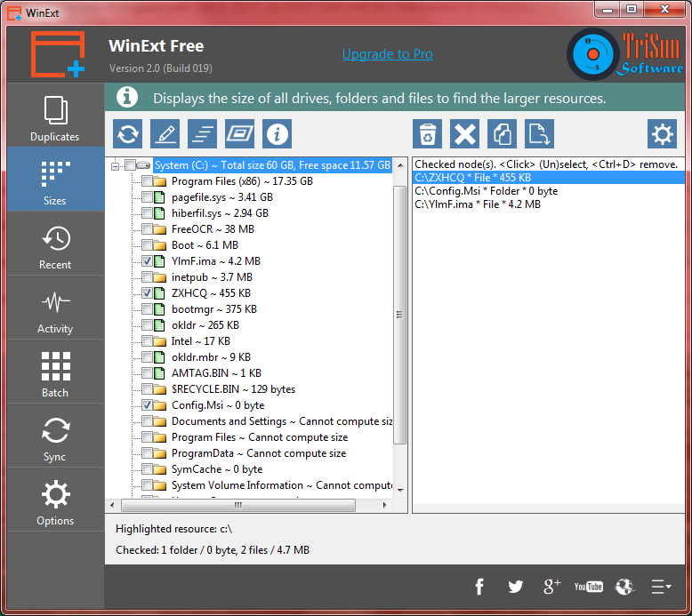Click the Upgrade to Pro link
This screenshot has height=616, width=692.
pyautogui.click(x=388, y=54)
